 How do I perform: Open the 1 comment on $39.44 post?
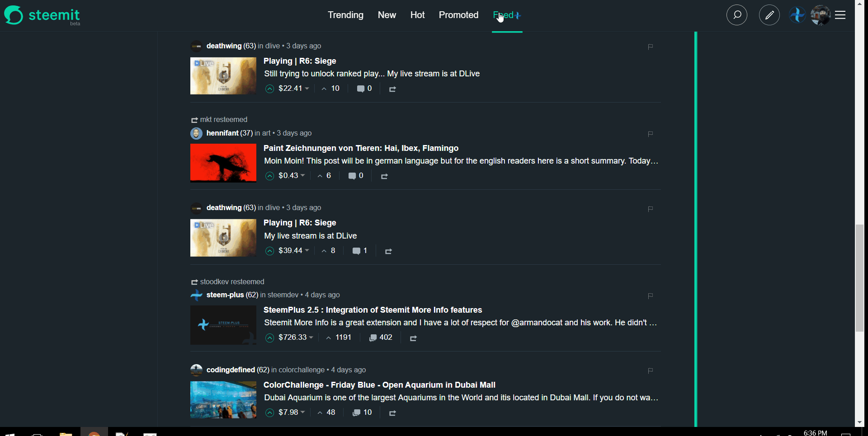[x=360, y=251]
